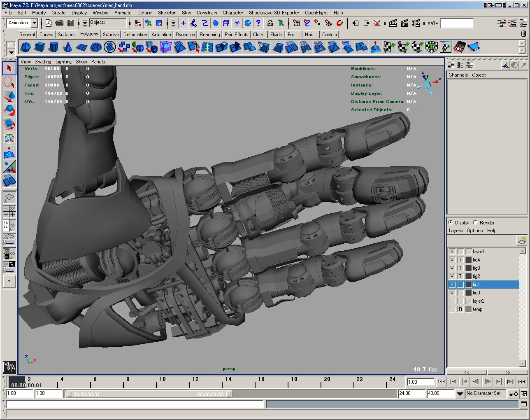Screen dimensions: 530x420
Task: Click the Channels menu in Channel Box
Action: pos(458,75)
